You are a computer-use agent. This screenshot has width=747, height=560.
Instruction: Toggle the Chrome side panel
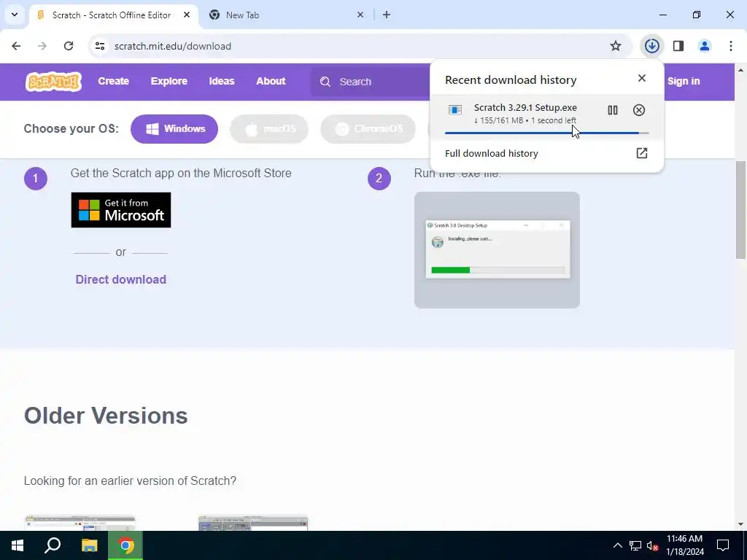(678, 46)
